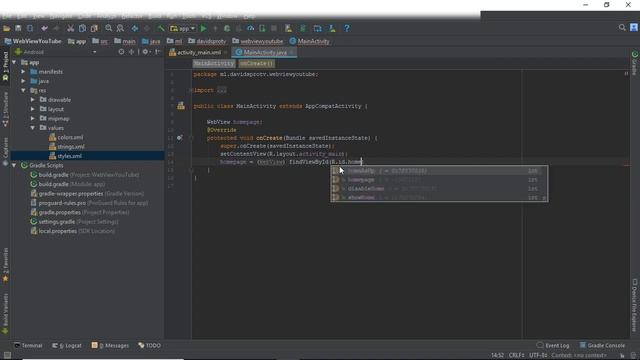The height and width of the screenshot is (360, 640).
Task: Click the Save All toolbar icon
Action: tap(18, 28)
